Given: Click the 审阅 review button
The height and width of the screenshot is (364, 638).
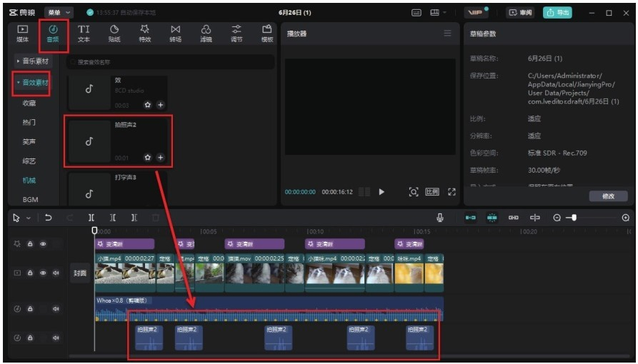Looking at the screenshot, I should [520, 13].
